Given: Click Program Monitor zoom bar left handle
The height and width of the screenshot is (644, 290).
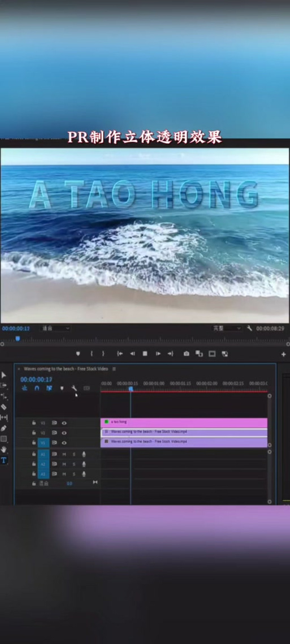Looking at the screenshot, I should tap(2, 344).
